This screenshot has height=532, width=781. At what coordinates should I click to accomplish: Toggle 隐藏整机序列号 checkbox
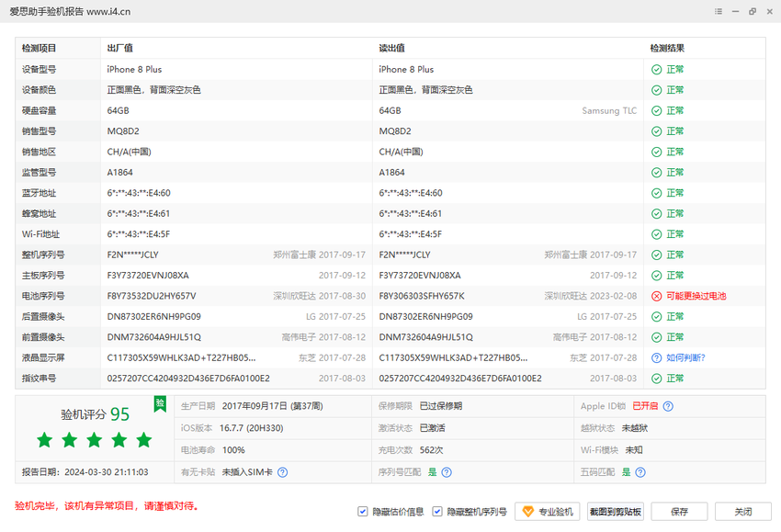coord(436,512)
